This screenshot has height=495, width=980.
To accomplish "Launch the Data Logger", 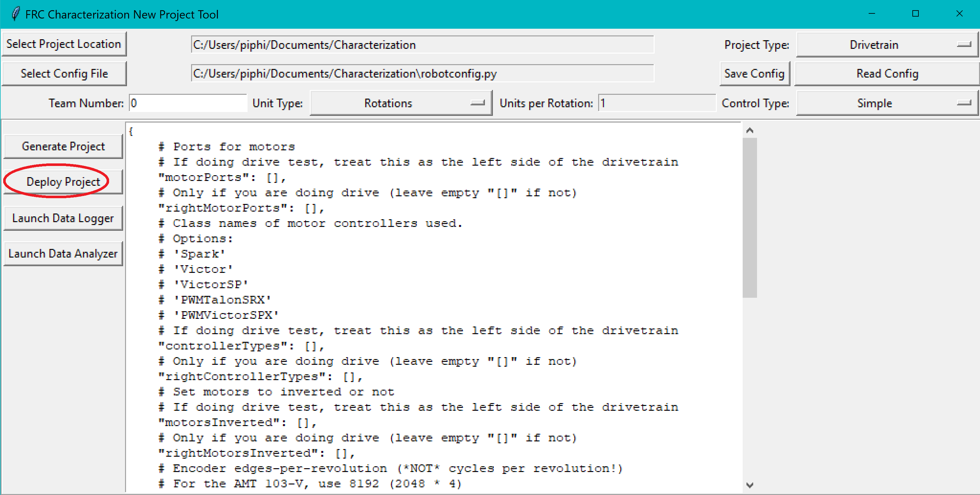I will (63, 218).
